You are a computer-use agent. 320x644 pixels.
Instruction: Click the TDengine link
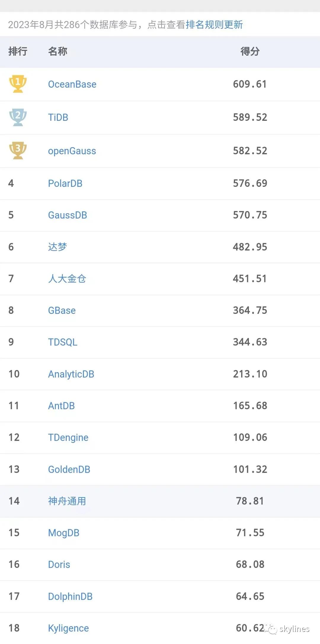pyautogui.click(x=68, y=438)
